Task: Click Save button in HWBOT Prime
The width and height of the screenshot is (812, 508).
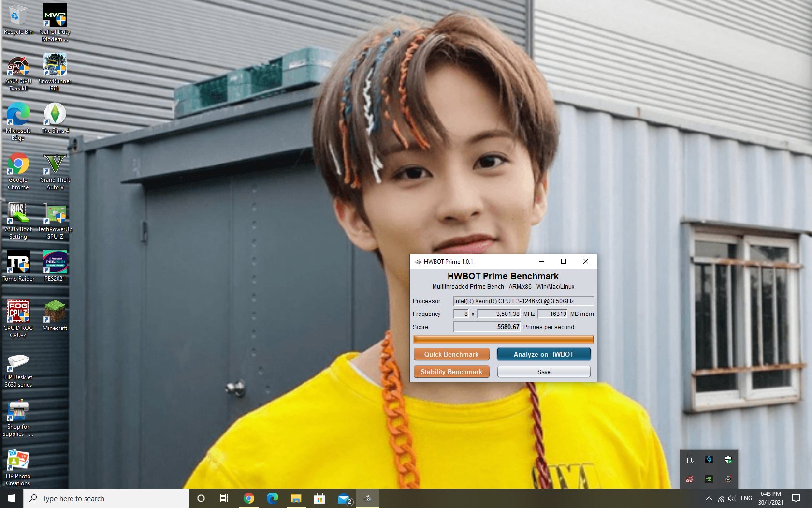Action: (544, 372)
